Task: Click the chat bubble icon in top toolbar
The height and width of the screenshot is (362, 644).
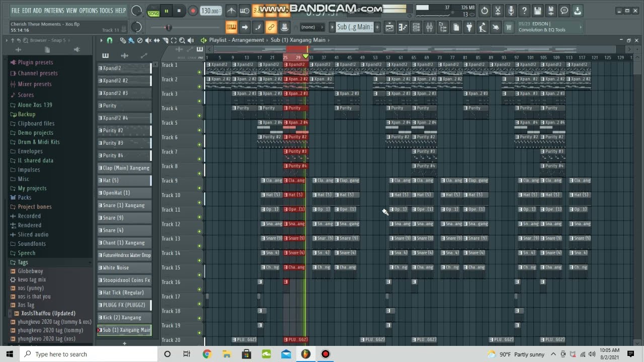Action: click(x=565, y=11)
